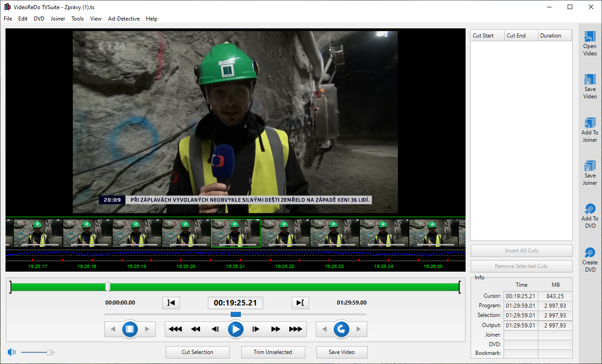602x364 pixels.
Task: Click the Open Video icon
Action: pos(590,37)
